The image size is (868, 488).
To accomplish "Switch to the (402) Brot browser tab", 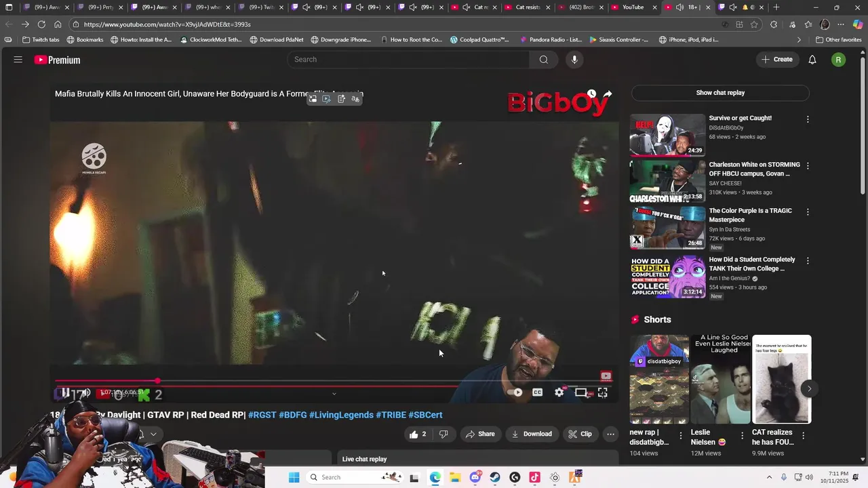I will point(580,7).
